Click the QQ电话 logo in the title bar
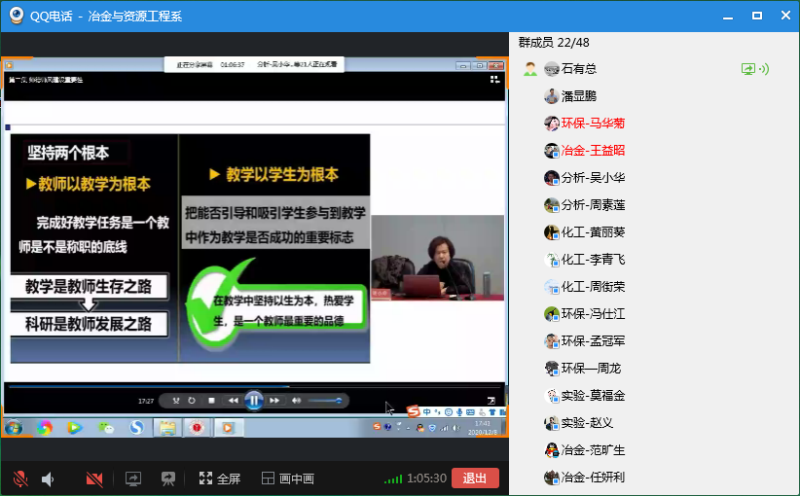 click(16, 15)
